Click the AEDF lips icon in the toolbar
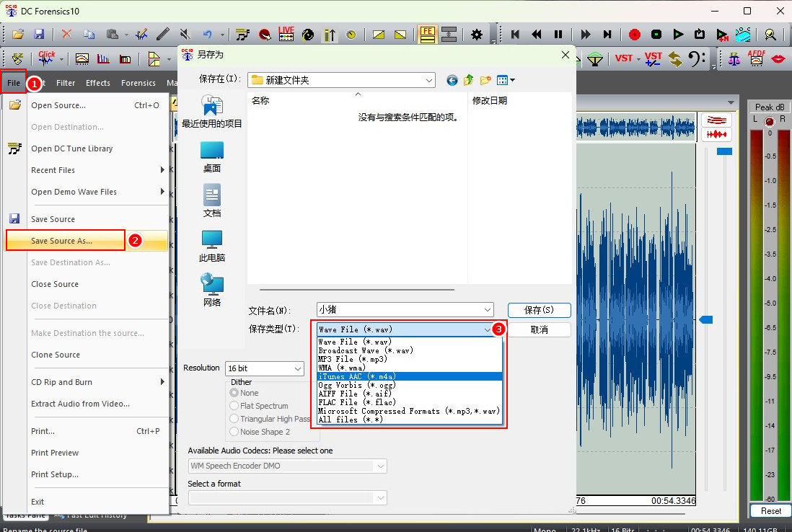 (x=779, y=58)
